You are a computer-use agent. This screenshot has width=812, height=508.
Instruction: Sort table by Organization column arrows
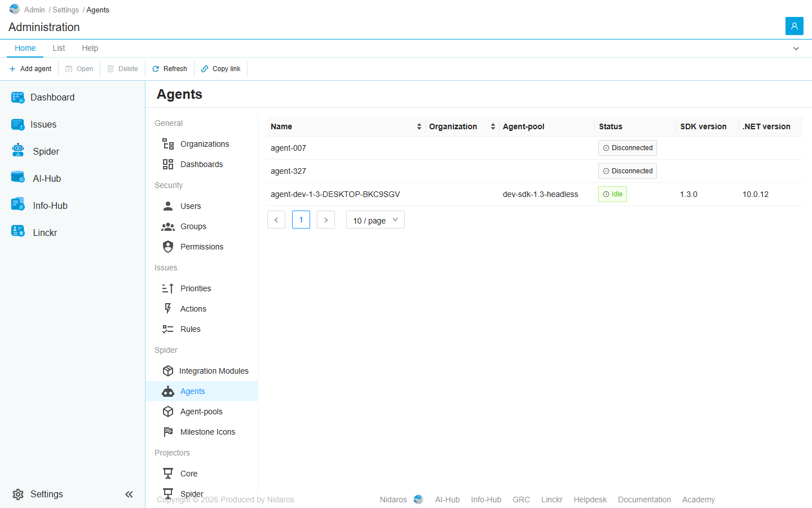(x=493, y=126)
